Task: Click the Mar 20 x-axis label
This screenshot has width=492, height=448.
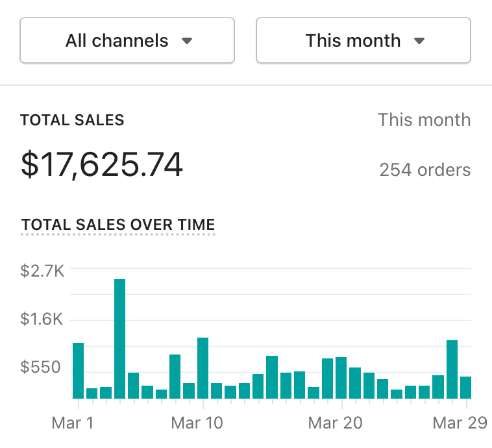Action: 335,423
